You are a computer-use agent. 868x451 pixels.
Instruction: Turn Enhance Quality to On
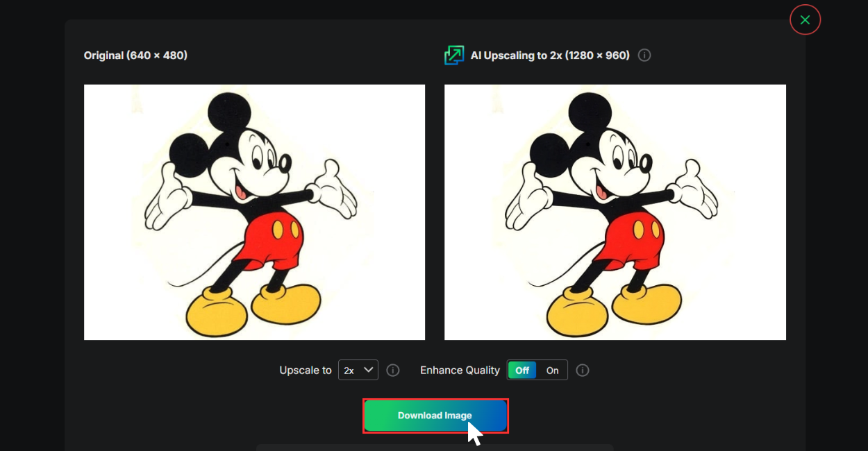click(x=553, y=370)
